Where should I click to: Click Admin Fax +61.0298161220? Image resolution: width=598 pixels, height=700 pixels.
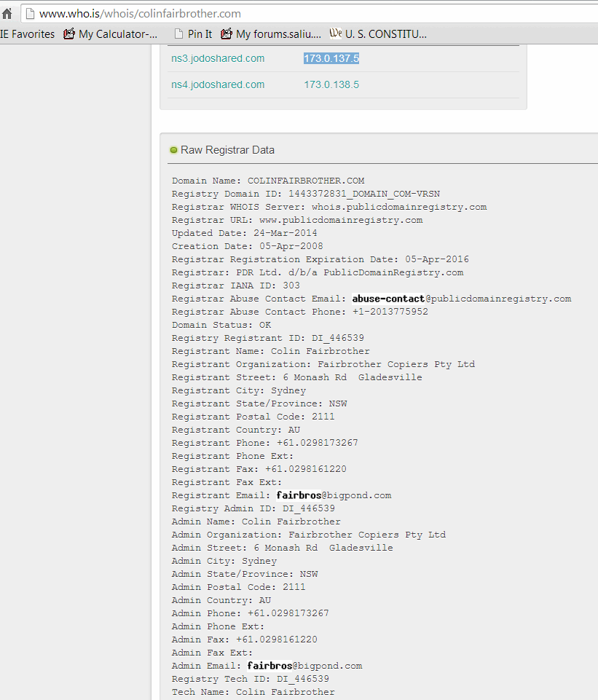(x=245, y=640)
